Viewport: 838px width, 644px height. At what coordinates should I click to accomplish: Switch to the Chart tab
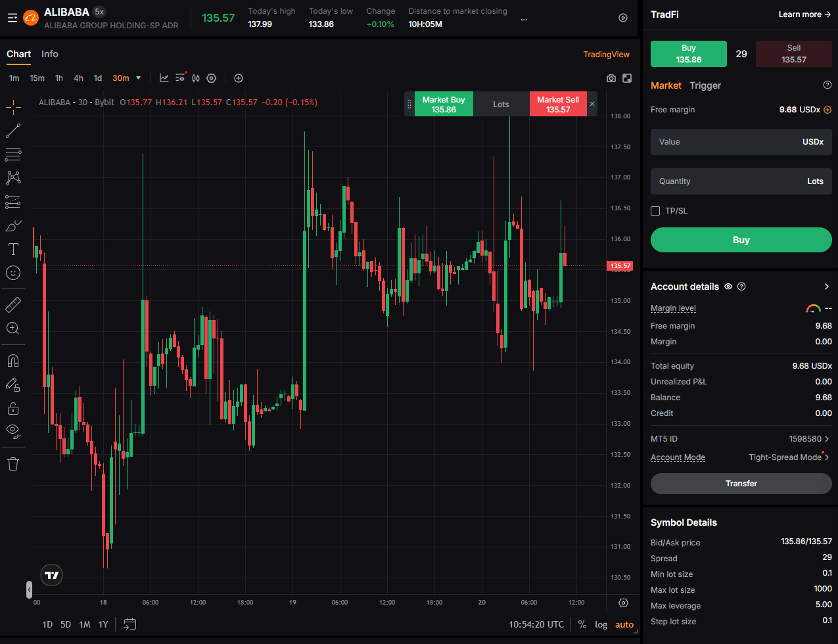(x=19, y=54)
